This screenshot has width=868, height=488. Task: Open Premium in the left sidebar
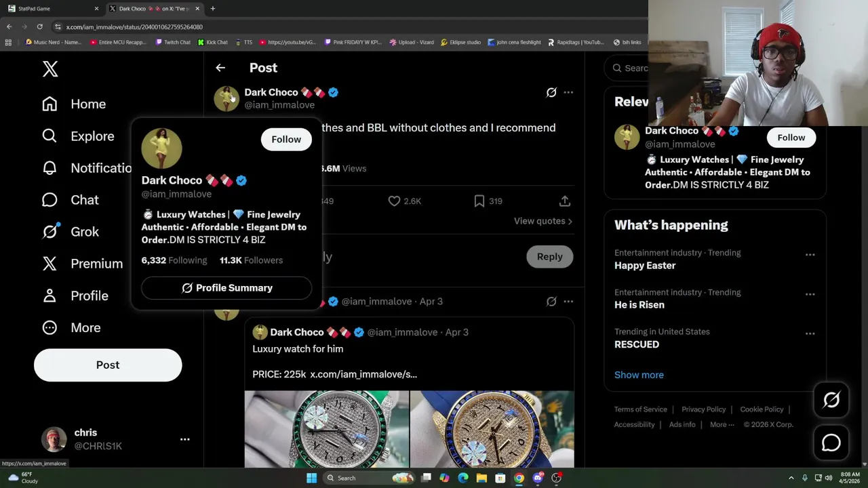click(82, 263)
